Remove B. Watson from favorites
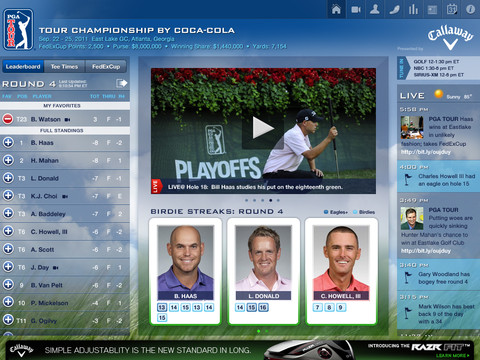This screenshot has height=360, width=480. [8, 119]
